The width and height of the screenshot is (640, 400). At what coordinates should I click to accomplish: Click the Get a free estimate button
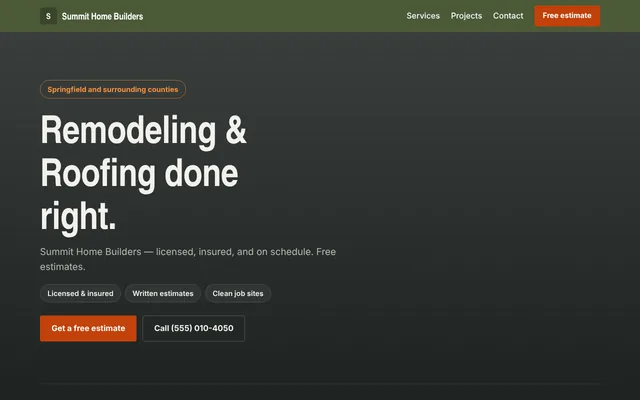[x=88, y=328]
